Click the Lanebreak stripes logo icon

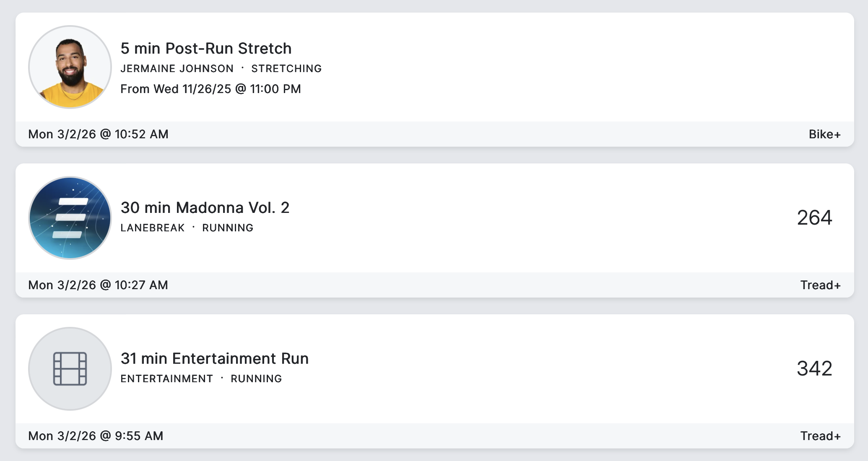(x=70, y=218)
